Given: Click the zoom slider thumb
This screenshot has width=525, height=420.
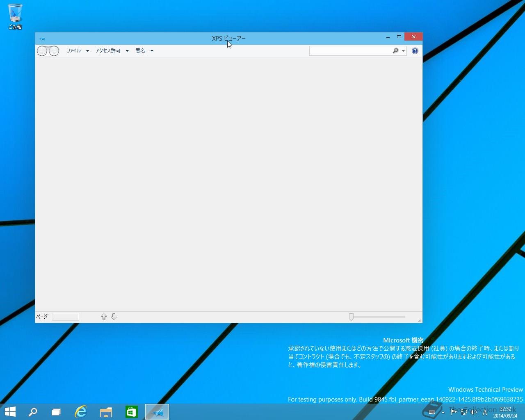Looking at the screenshot, I should (x=351, y=317).
